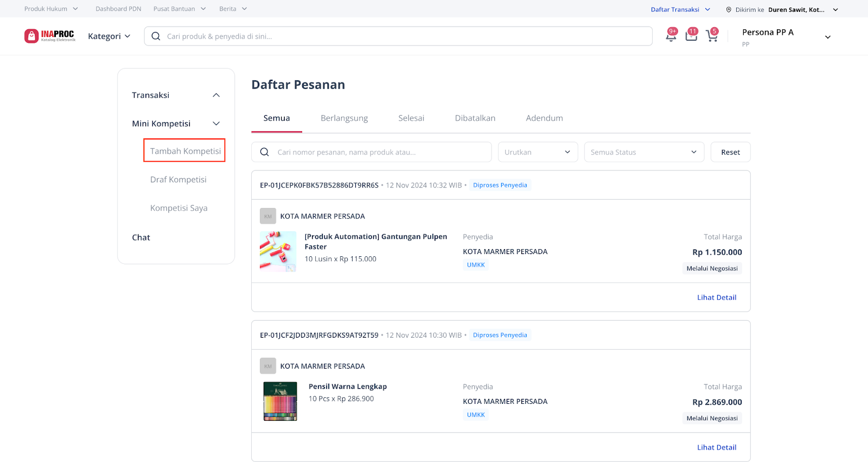Open the notifications bell icon
The image size is (868, 462).
coord(671,35)
